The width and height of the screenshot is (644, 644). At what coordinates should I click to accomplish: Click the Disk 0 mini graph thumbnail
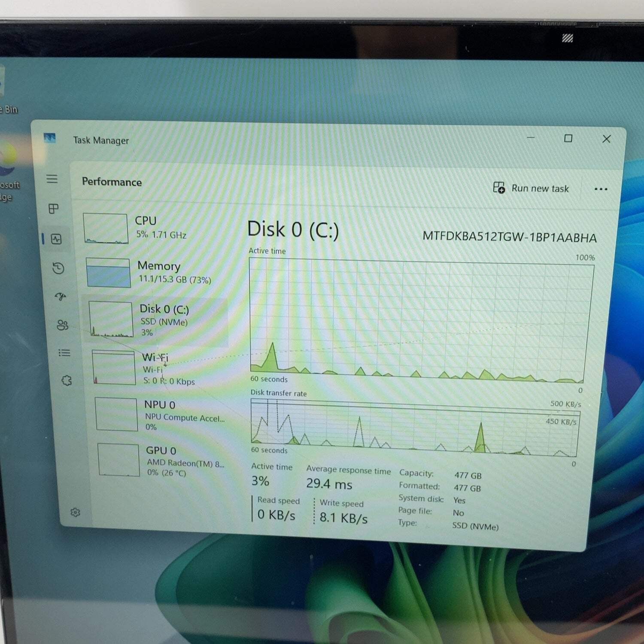(x=111, y=319)
